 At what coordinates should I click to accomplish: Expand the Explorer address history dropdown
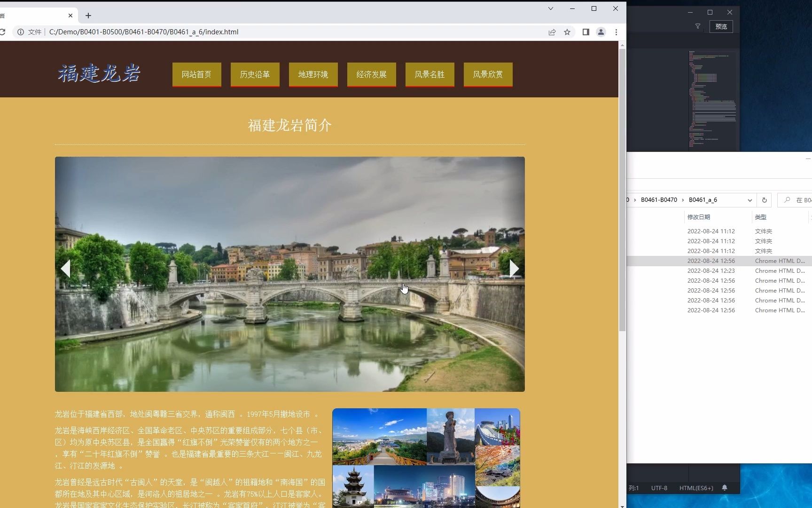coord(750,200)
